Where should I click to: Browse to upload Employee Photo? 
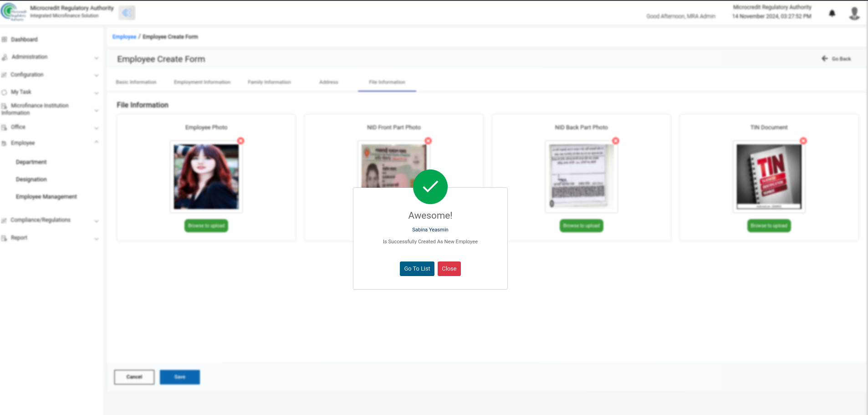point(206,225)
